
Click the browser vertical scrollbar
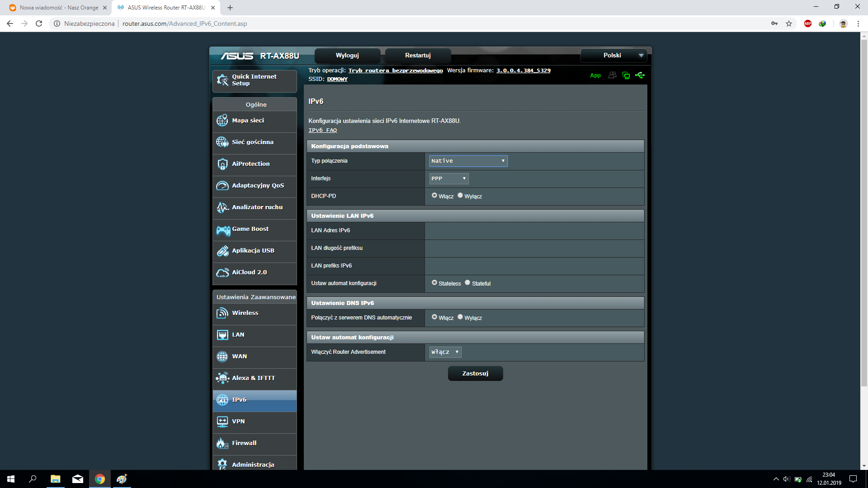pos(864,212)
